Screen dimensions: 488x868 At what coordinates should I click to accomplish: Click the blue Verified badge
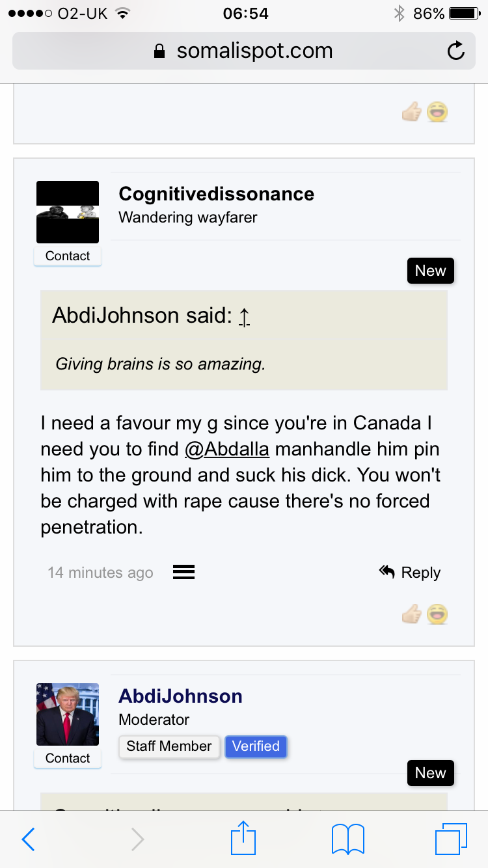click(x=256, y=746)
